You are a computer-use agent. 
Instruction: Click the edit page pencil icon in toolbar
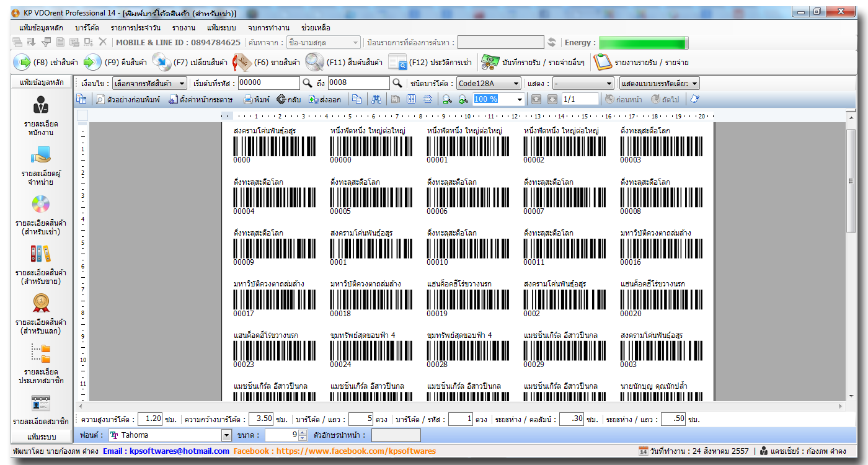tap(695, 99)
